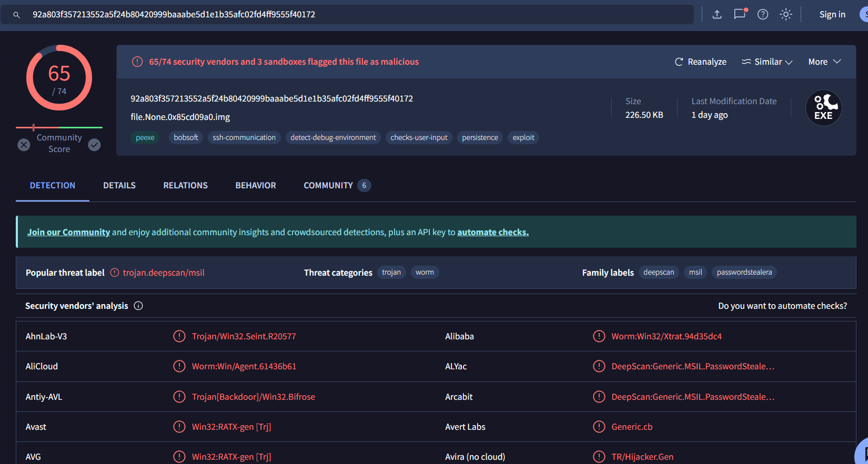This screenshot has height=464, width=868.
Task: Click the AVG detection alert icon
Action: [179, 457]
